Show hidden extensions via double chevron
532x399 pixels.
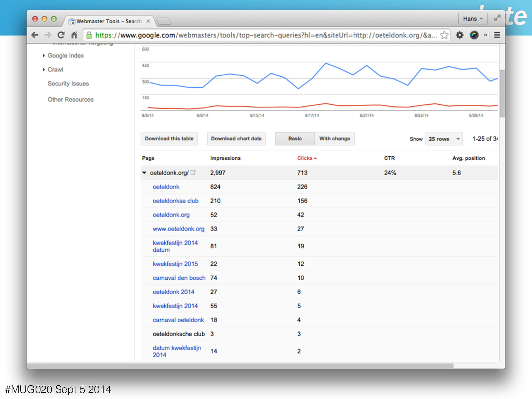[485, 35]
